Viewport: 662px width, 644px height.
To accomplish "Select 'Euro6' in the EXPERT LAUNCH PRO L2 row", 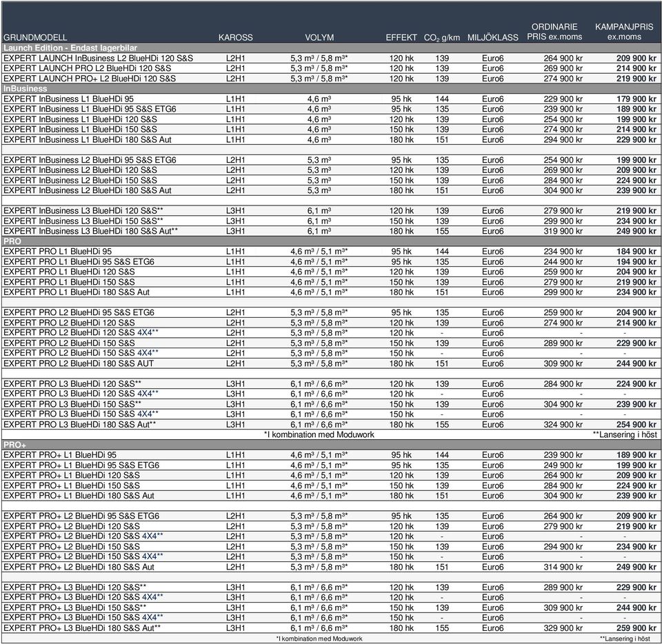I will click(492, 68).
